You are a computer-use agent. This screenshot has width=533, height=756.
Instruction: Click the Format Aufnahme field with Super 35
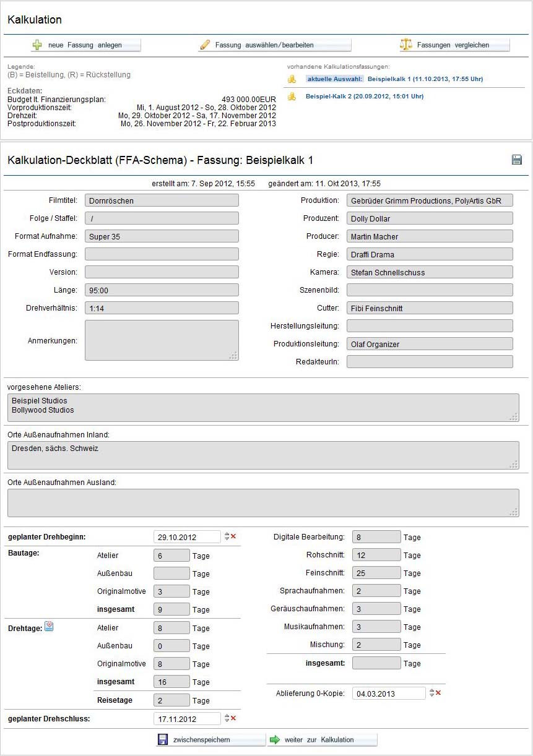162,236
